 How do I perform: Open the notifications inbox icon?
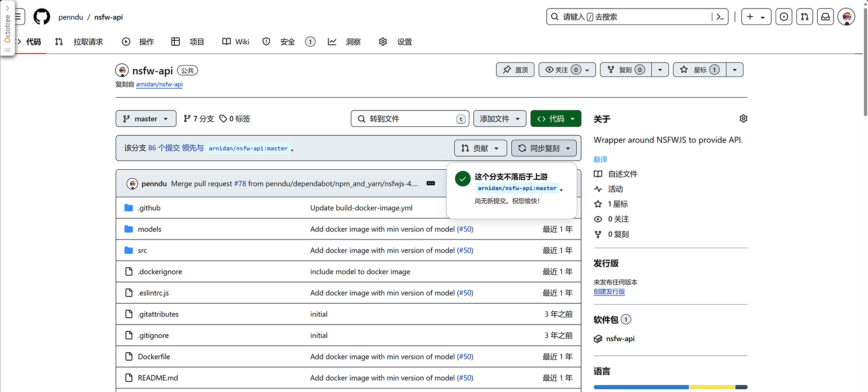825,17
